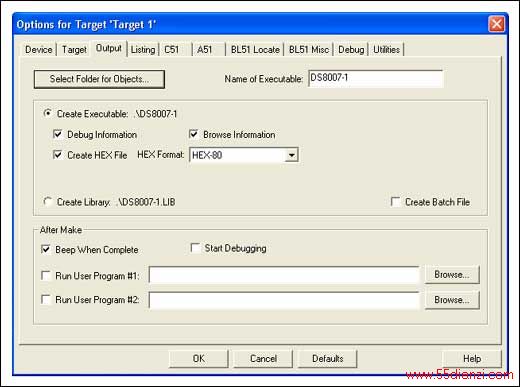
Task: Browse for User Program #1
Action: coord(452,275)
